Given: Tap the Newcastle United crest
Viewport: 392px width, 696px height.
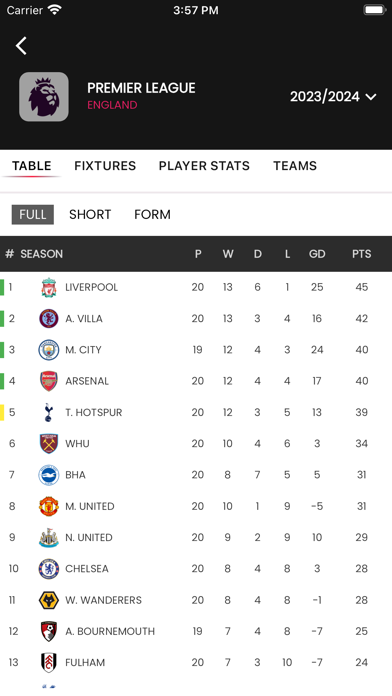Looking at the screenshot, I should tap(48, 538).
